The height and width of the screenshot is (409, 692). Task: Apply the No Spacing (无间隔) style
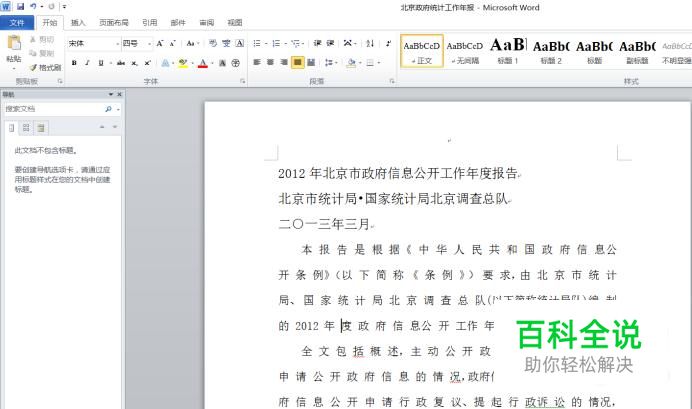pyautogui.click(x=465, y=51)
